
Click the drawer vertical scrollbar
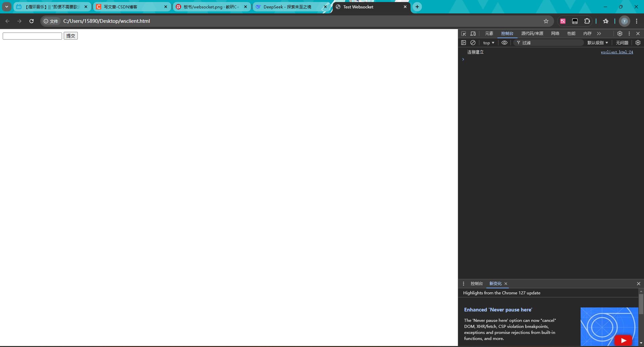tap(641, 303)
